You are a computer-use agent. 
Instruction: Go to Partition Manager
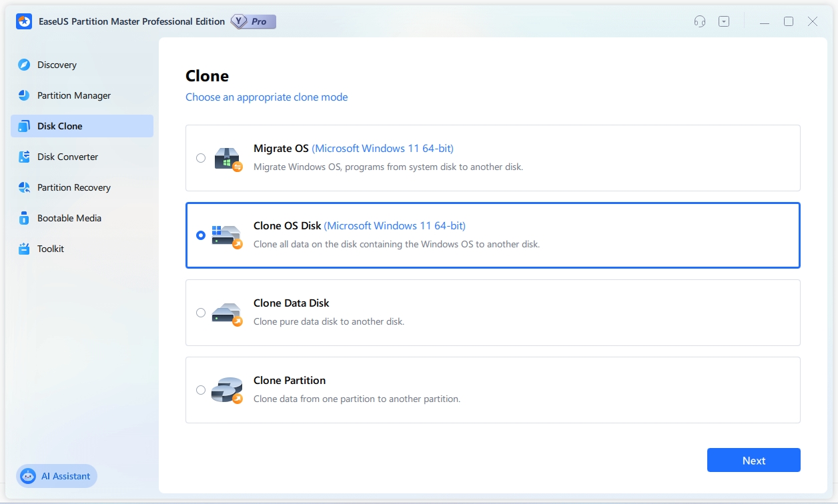click(x=82, y=95)
